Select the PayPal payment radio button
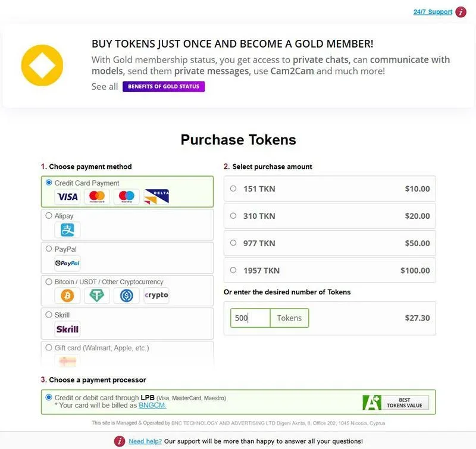The image size is (476, 449). click(49, 249)
